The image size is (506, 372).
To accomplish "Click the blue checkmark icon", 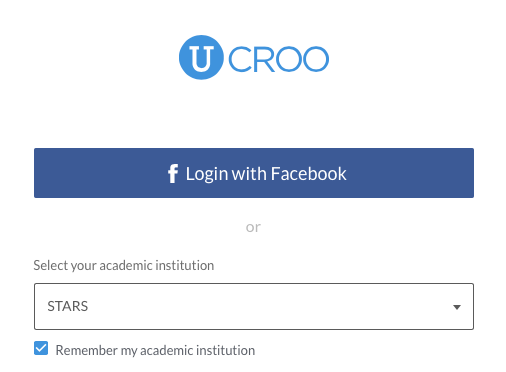I will click(x=41, y=348).
